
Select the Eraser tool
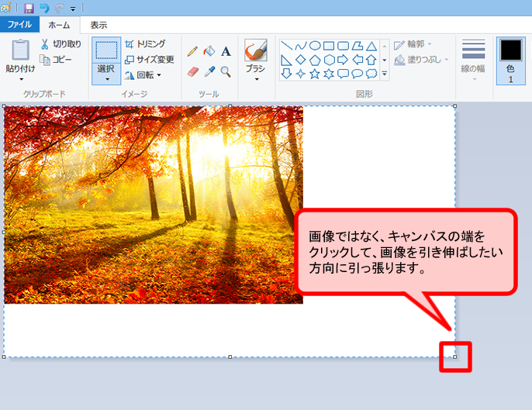coord(192,71)
